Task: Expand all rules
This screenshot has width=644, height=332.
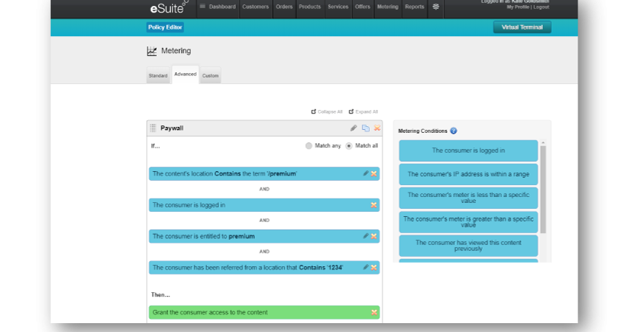Action: tap(363, 111)
